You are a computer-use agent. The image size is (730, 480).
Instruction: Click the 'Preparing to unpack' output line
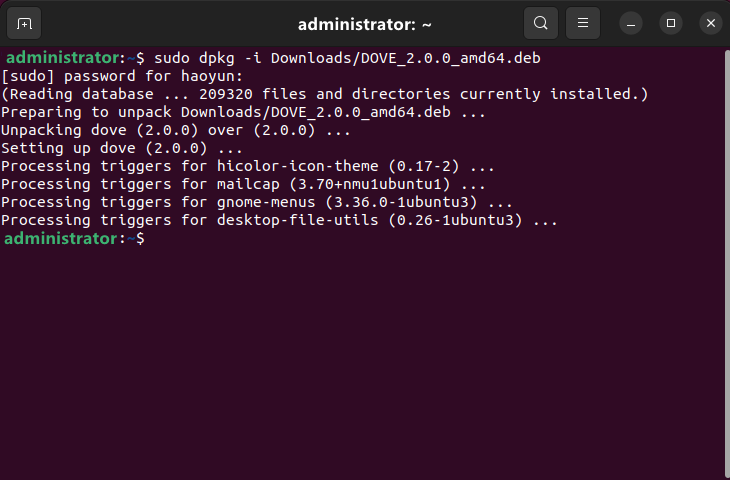point(243,112)
